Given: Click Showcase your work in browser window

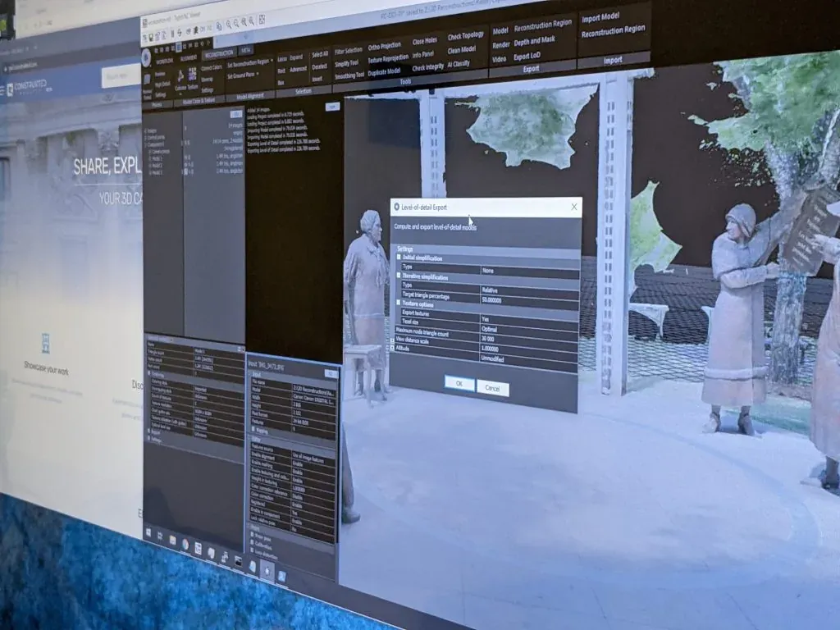Looking at the screenshot, I should coord(46,367).
